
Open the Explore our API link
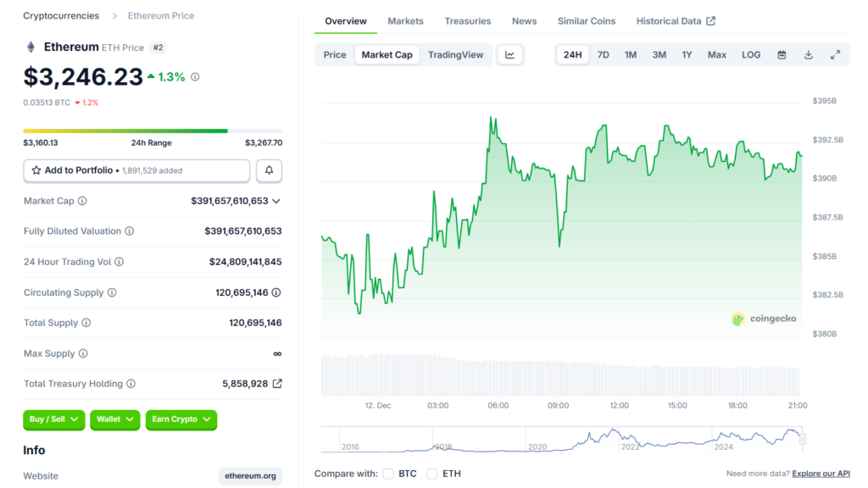(821, 474)
